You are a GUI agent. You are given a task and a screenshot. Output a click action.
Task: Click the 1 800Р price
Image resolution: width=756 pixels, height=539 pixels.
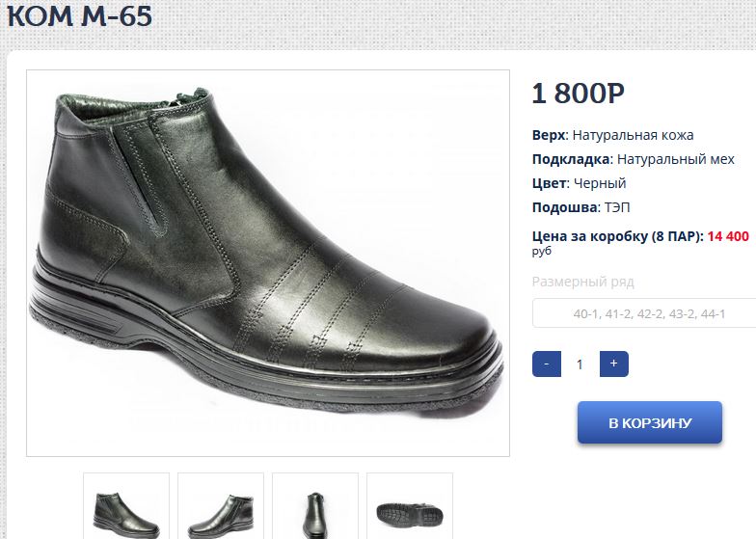578,94
